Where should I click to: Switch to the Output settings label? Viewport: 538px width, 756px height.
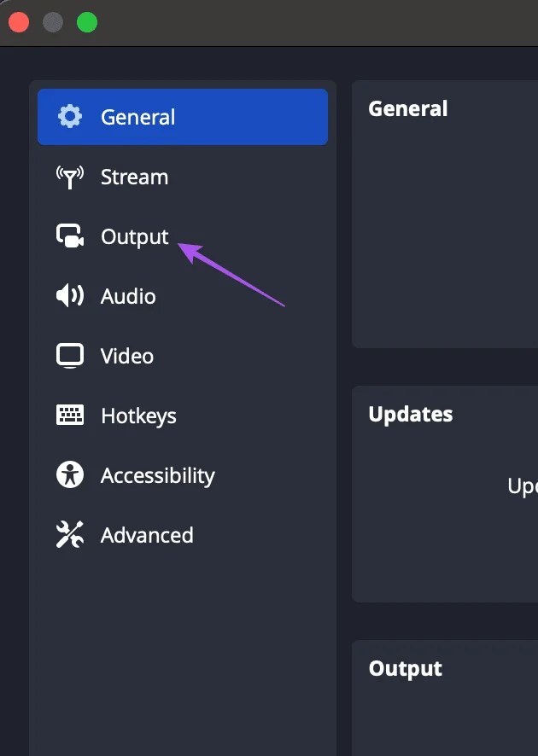tap(135, 236)
